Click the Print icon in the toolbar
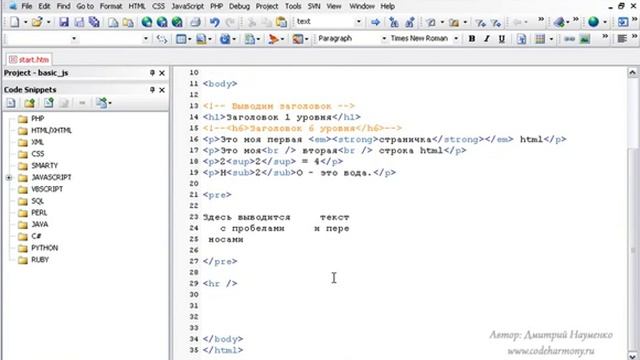The height and width of the screenshot is (360, 640). pyautogui.click(x=195, y=22)
